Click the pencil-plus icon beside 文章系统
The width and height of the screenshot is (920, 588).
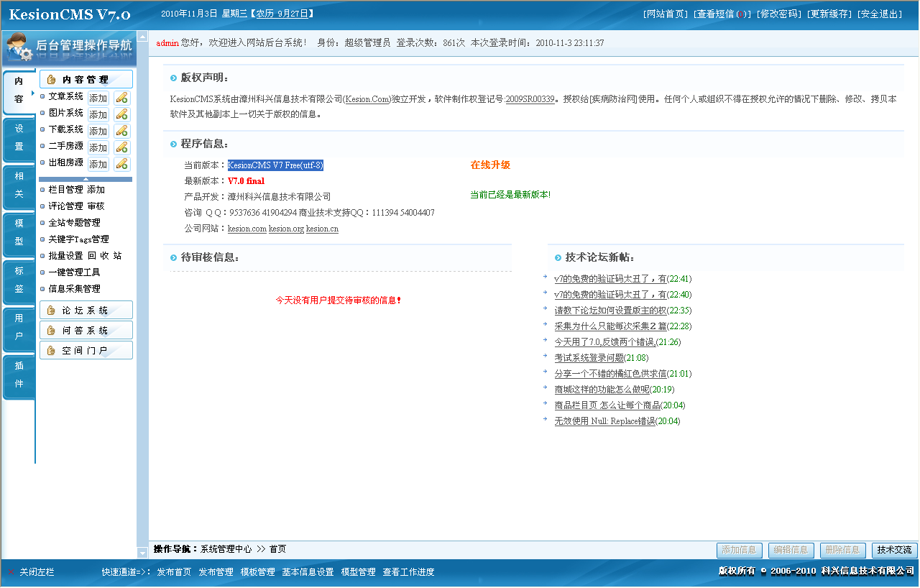(122, 98)
